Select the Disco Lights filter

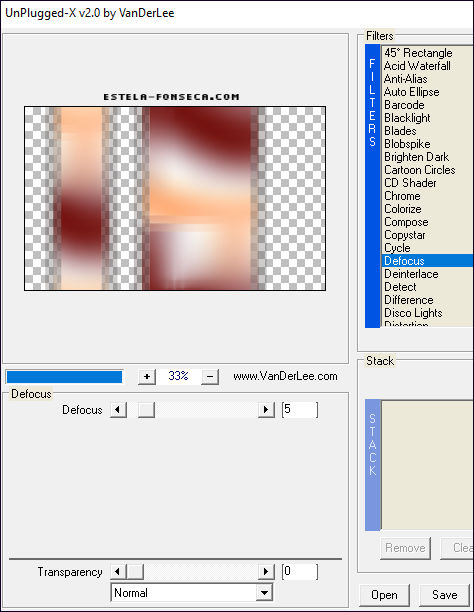click(413, 313)
